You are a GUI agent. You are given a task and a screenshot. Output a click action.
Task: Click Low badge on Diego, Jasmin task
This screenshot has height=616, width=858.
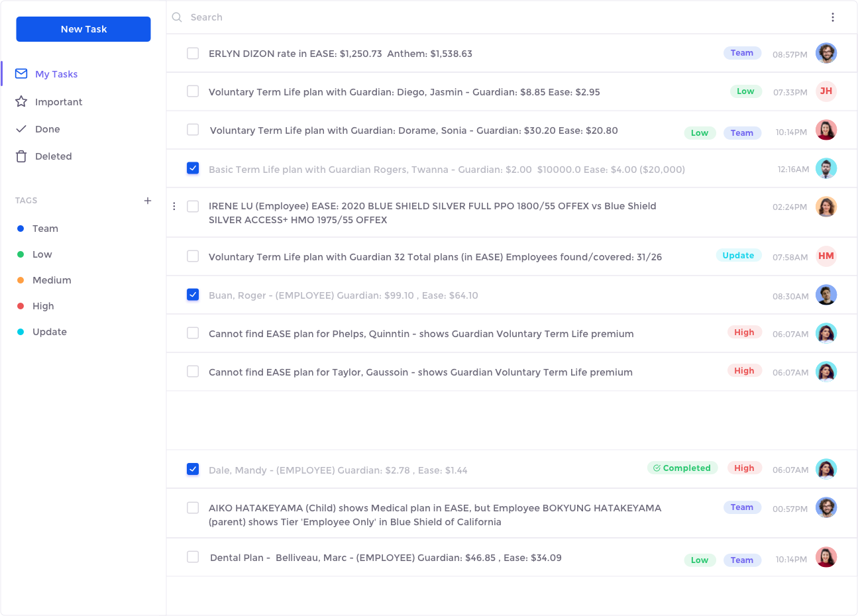point(745,91)
